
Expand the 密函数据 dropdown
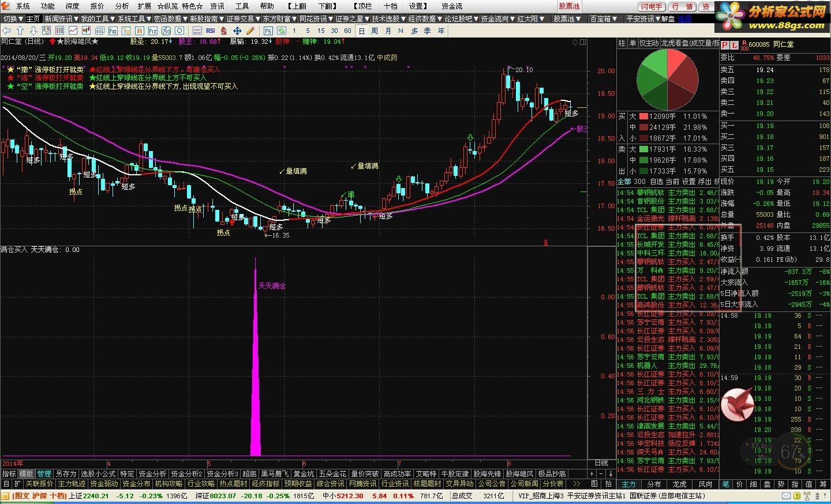tap(171, 18)
